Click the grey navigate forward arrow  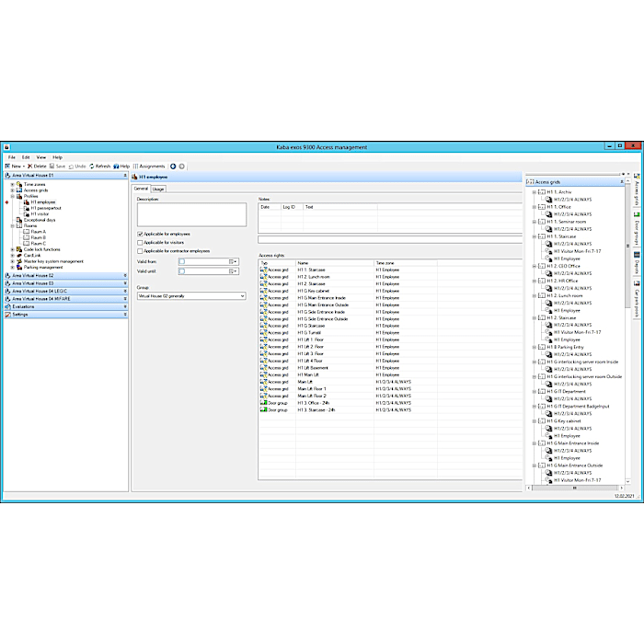tap(182, 167)
